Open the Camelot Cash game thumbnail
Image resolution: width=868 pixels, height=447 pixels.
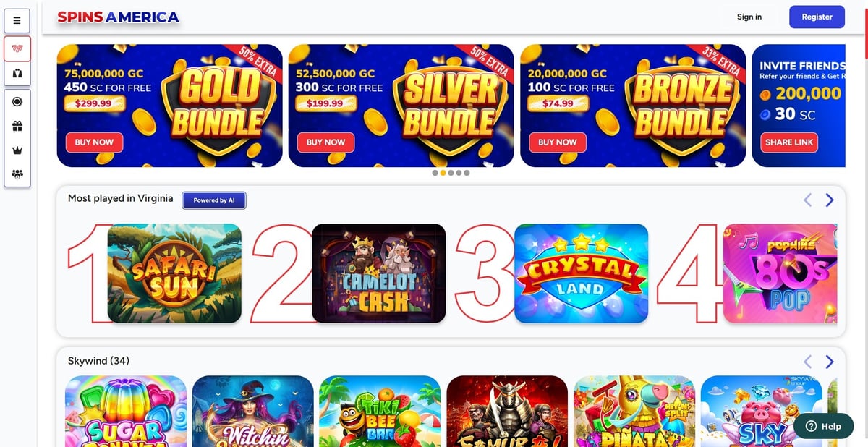[x=378, y=273]
